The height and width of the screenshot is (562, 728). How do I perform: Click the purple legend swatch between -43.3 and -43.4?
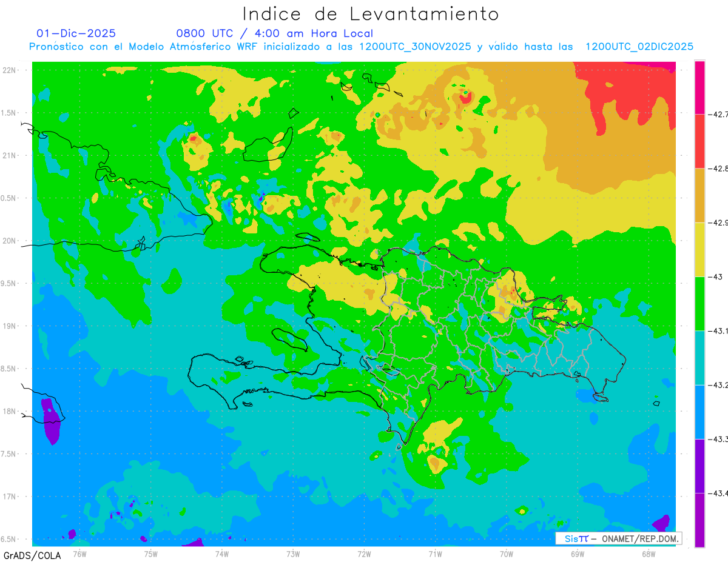(699, 466)
